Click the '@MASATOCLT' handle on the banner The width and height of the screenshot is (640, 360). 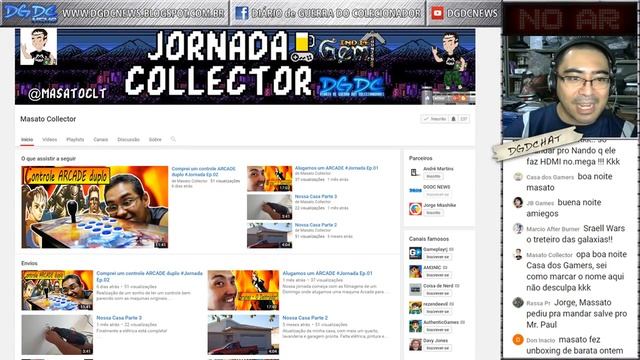pos(67,94)
